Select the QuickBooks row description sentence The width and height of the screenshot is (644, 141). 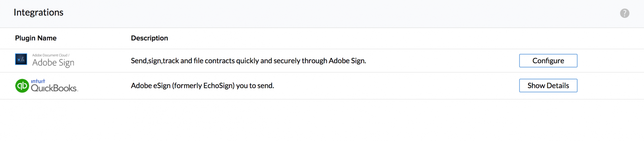click(x=202, y=86)
